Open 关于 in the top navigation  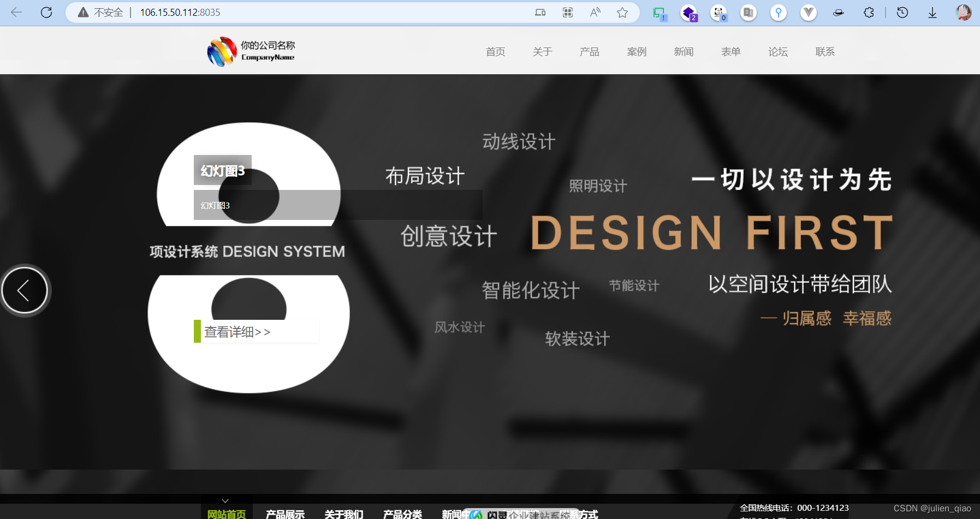click(542, 51)
